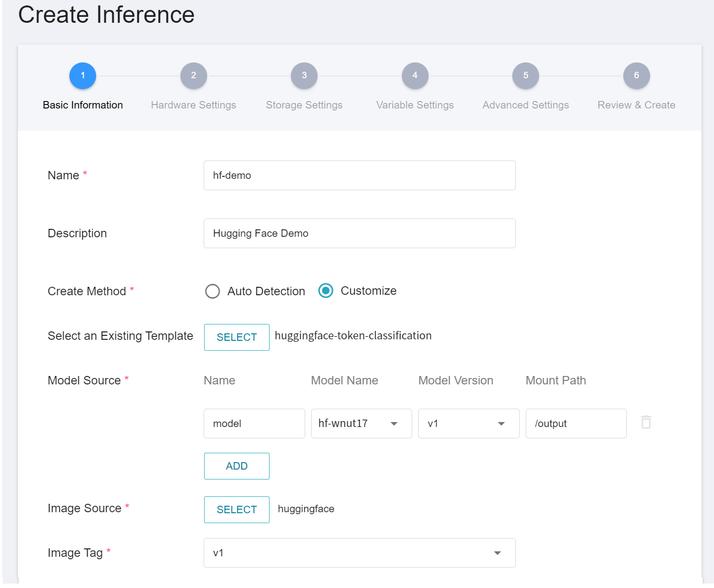
Task: Click the 'Description' field label
Action: tap(77, 233)
